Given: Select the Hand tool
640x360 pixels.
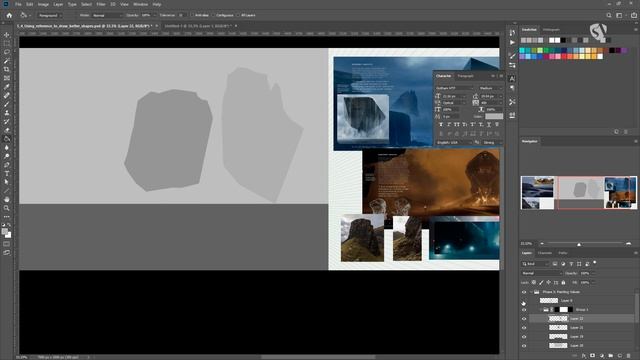Looking at the screenshot, I should pyautogui.click(x=7, y=200).
